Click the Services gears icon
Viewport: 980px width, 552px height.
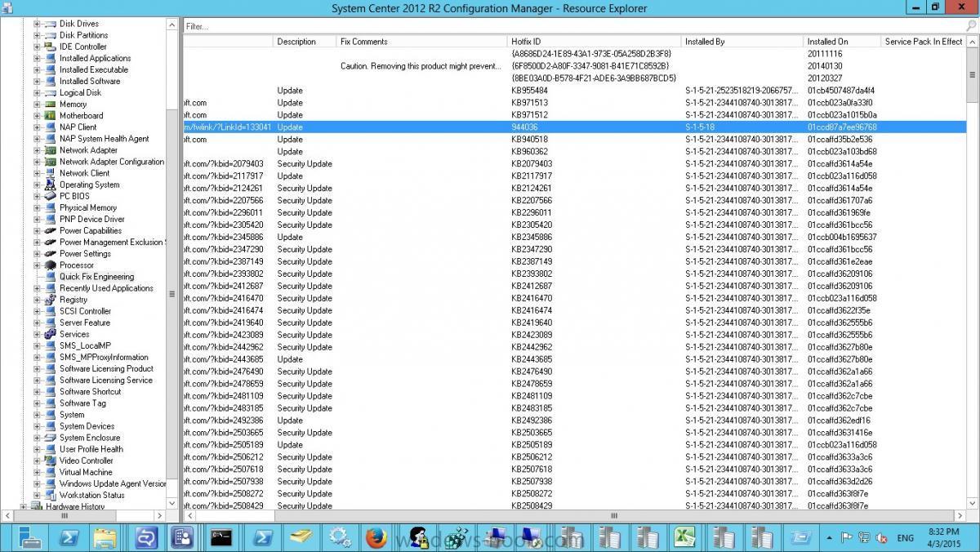click(50, 334)
